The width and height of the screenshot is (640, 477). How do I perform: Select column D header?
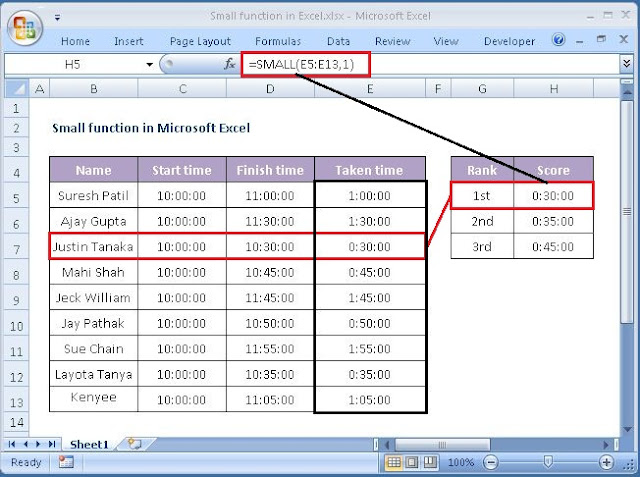(x=270, y=89)
